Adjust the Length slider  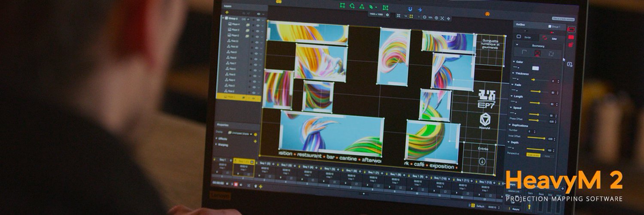[x=539, y=103]
